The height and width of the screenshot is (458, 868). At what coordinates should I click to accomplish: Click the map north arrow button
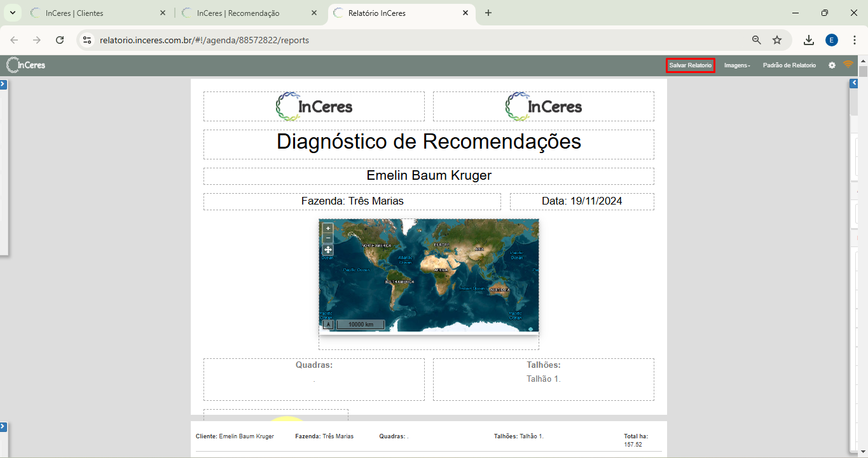(x=328, y=325)
